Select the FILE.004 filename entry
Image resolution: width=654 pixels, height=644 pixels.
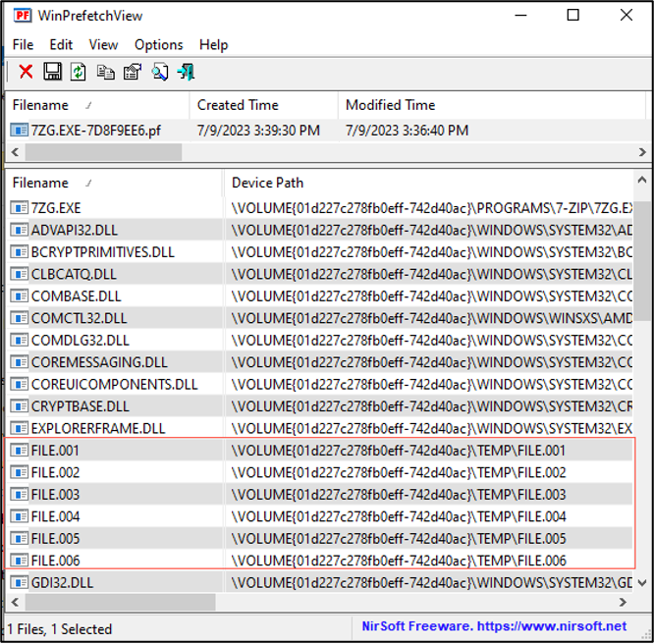[55, 516]
